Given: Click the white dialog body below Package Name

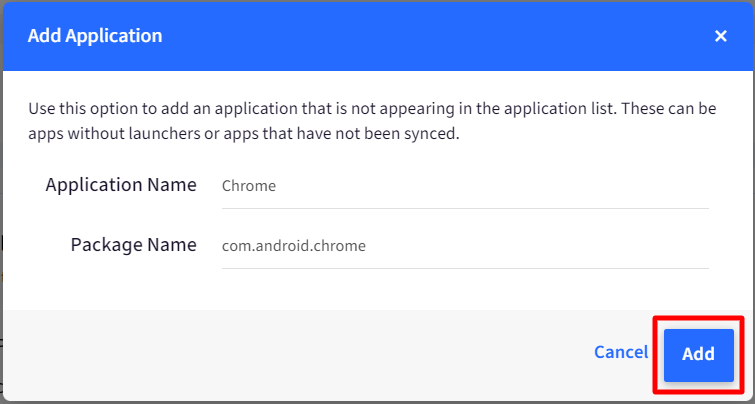Looking at the screenshot, I should (x=378, y=290).
